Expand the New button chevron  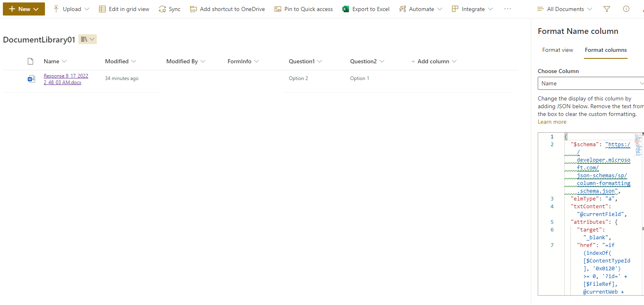pos(36,9)
